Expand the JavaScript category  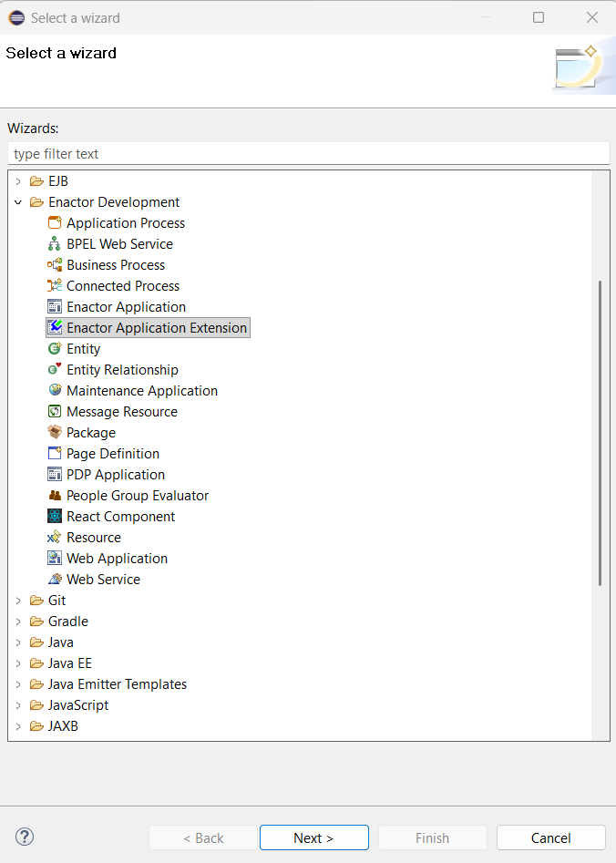click(x=18, y=705)
